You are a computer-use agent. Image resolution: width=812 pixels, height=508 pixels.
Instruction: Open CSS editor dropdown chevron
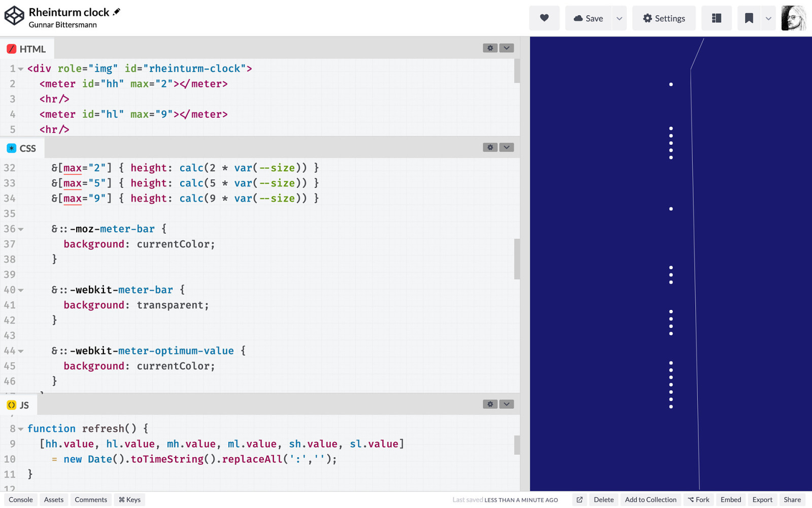coord(506,147)
